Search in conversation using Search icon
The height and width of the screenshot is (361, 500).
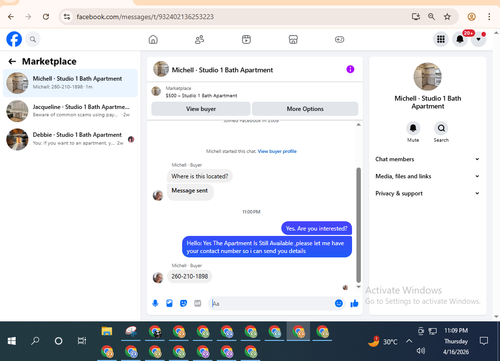tap(441, 128)
